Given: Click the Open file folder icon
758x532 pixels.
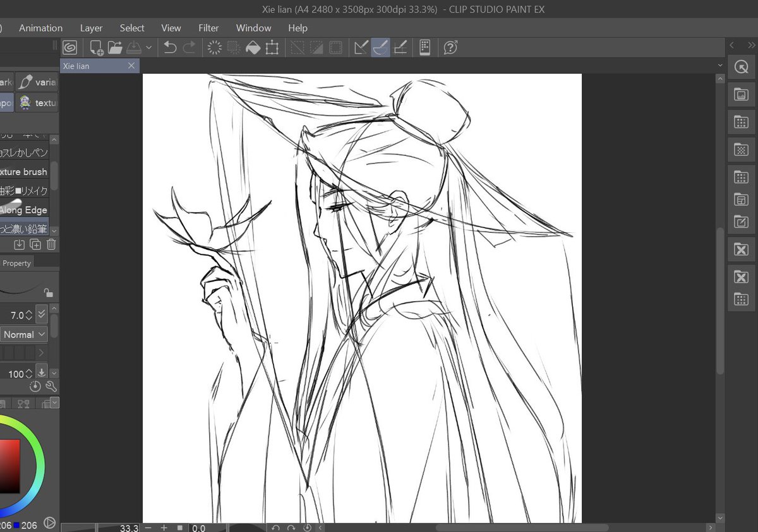Looking at the screenshot, I should tap(115, 47).
